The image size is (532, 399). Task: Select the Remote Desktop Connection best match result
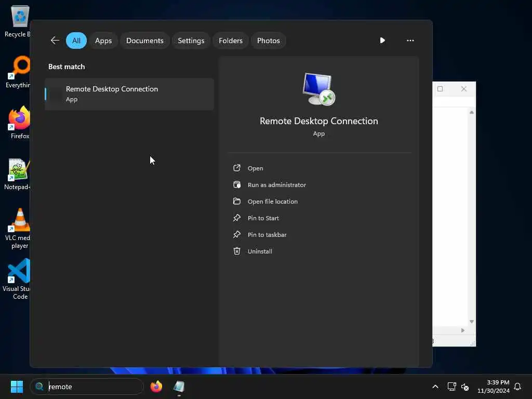click(x=129, y=94)
